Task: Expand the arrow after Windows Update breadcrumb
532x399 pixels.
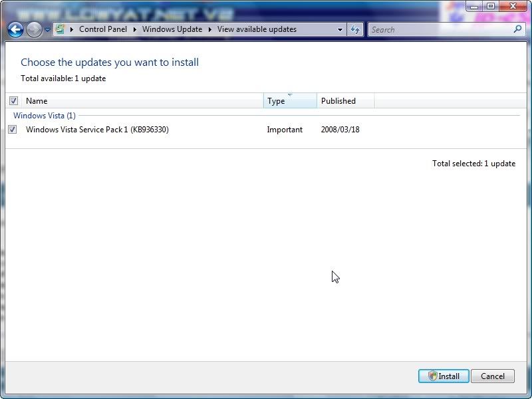Action: click(x=210, y=29)
